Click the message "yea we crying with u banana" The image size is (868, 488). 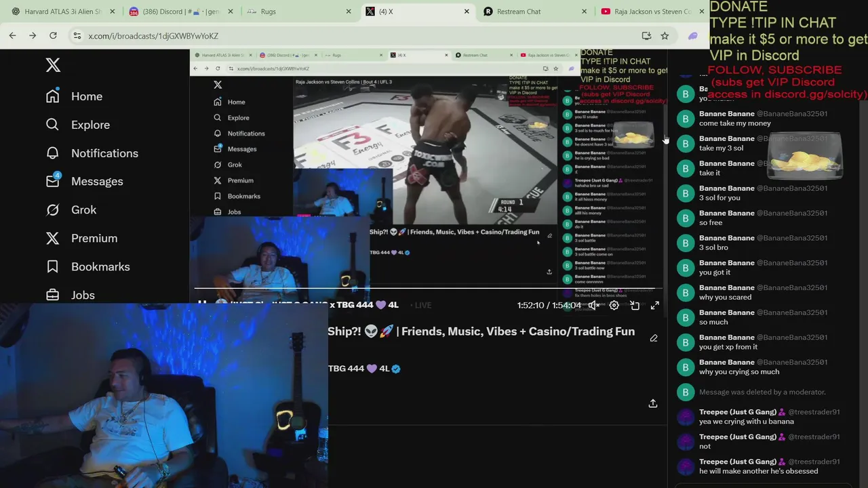[x=747, y=422]
